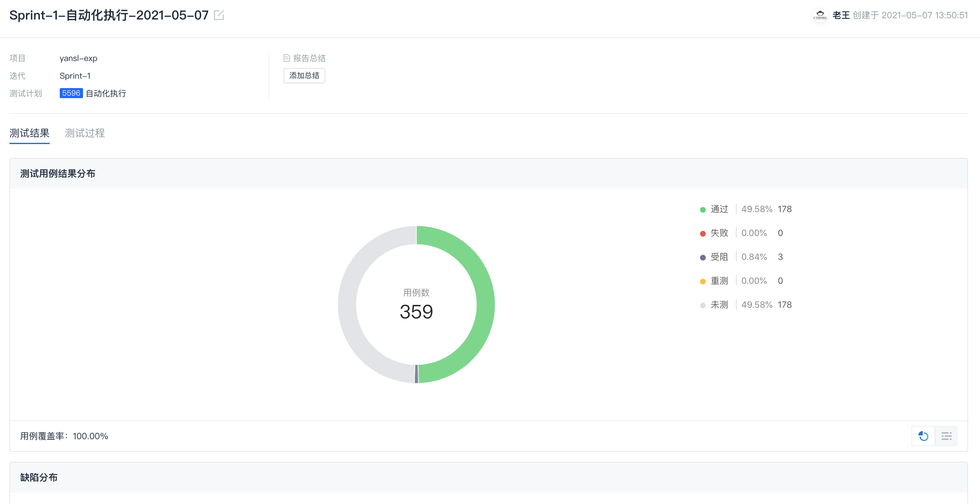Open test plan 5596 badge
Screen dimensions: 980x504
pyautogui.click(x=71, y=93)
